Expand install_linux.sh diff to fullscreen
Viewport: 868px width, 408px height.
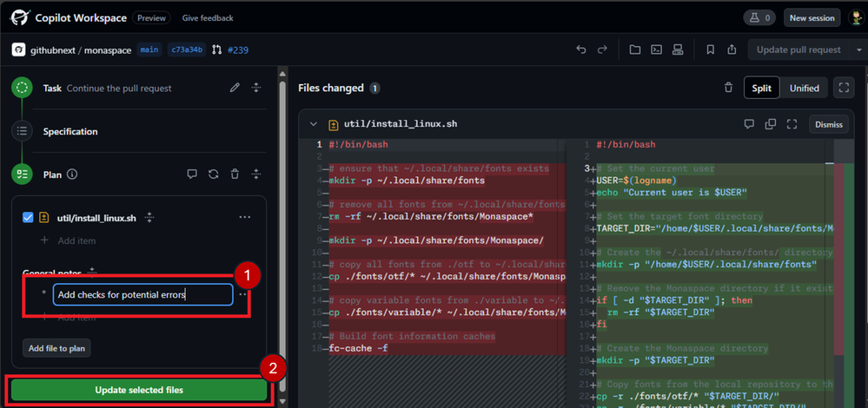coord(792,124)
